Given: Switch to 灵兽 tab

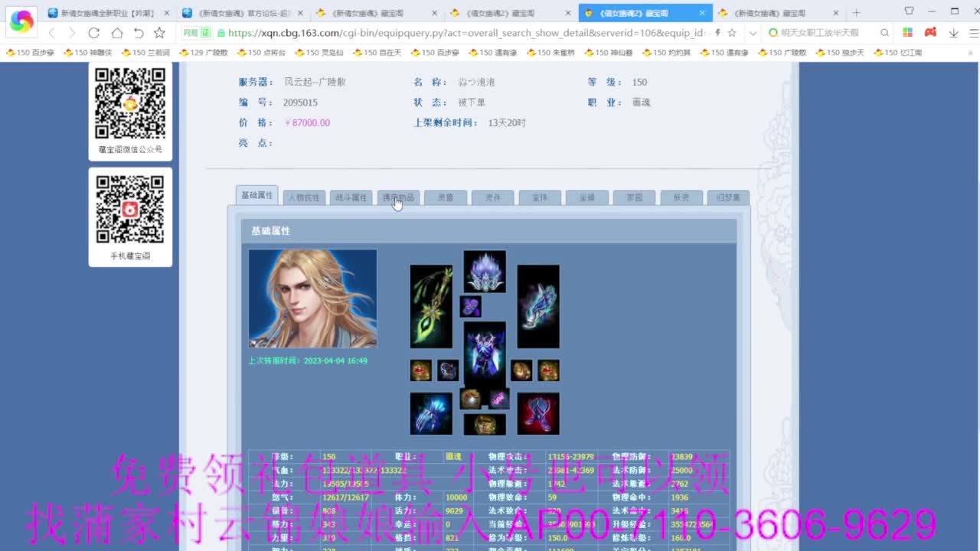Looking at the screenshot, I should click(446, 197).
